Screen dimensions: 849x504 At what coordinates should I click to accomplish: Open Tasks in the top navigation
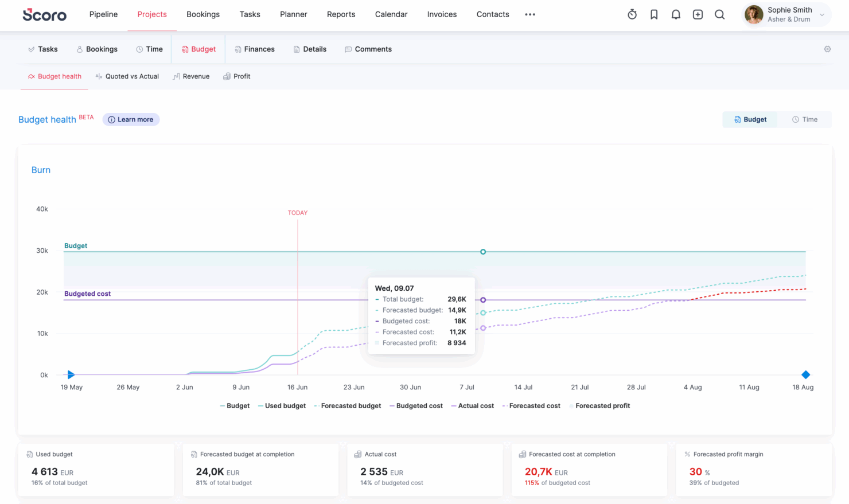(x=250, y=14)
